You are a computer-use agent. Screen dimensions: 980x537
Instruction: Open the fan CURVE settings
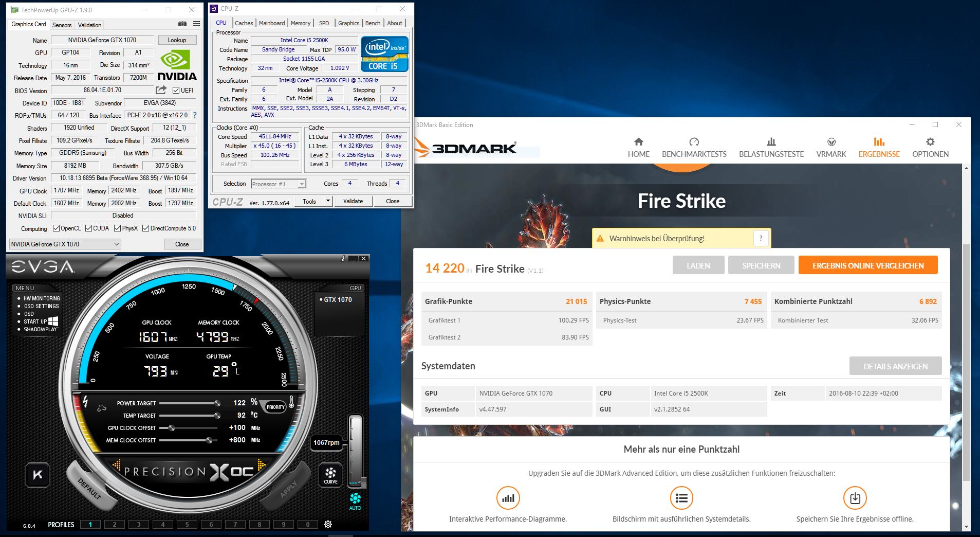coord(330,475)
